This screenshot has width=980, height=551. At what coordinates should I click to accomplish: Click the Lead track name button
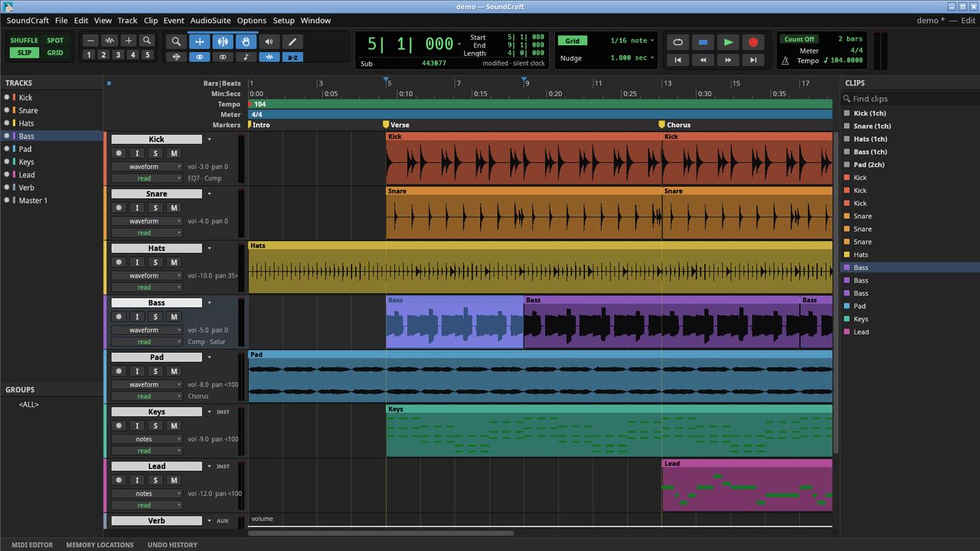tap(156, 466)
